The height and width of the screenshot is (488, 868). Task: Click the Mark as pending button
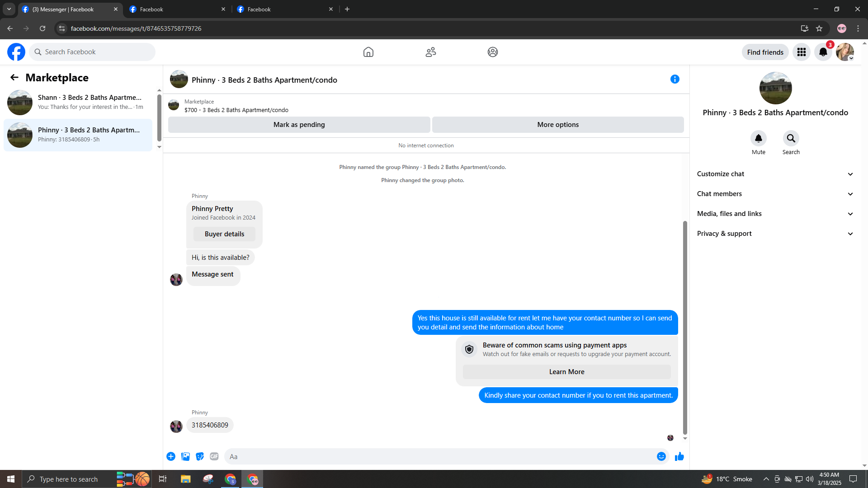(299, 125)
